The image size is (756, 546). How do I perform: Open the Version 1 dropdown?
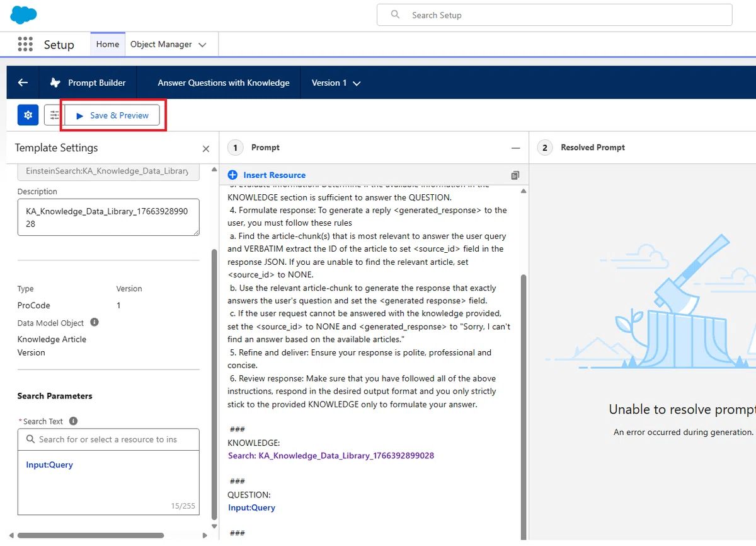pyautogui.click(x=336, y=83)
